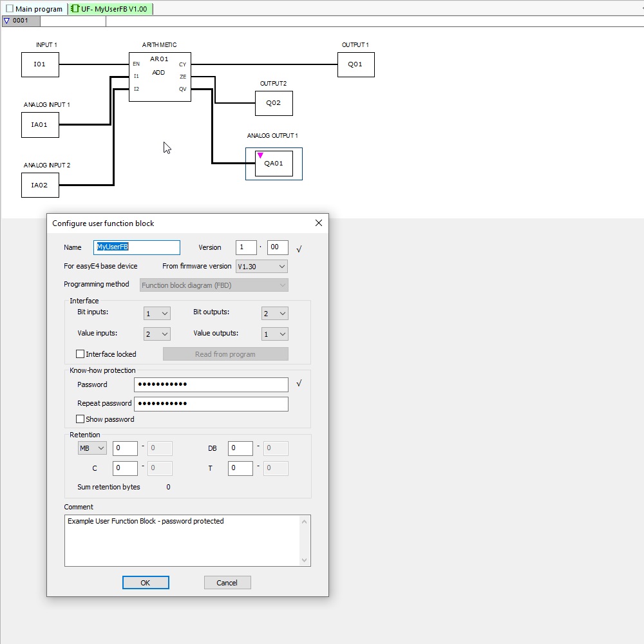Click the ARITHMETIC label above AR01
This screenshot has height=644, width=644.
pyautogui.click(x=159, y=45)
